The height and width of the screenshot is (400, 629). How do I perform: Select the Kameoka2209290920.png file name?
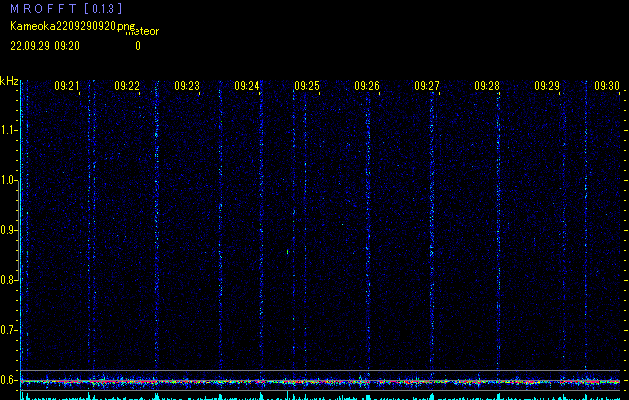coord(73,26)
